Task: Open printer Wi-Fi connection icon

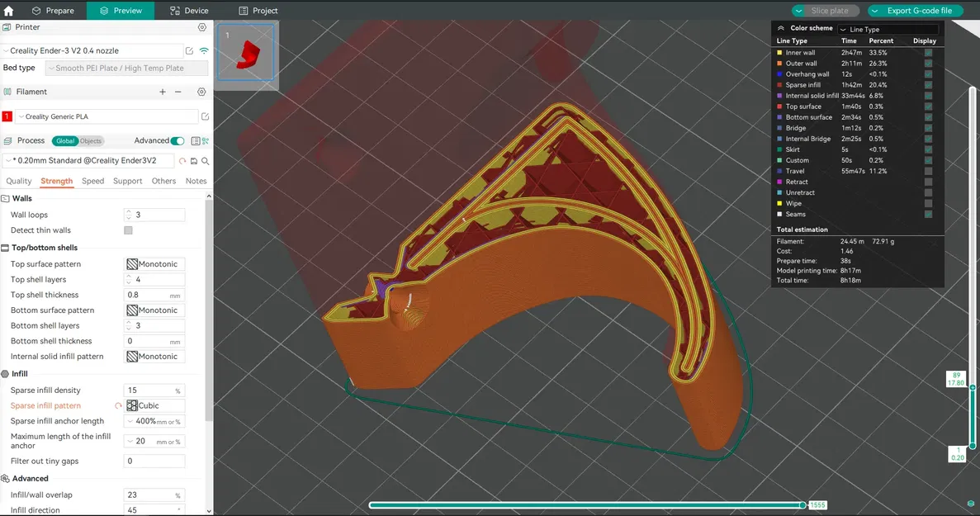Action: (204, 50)
